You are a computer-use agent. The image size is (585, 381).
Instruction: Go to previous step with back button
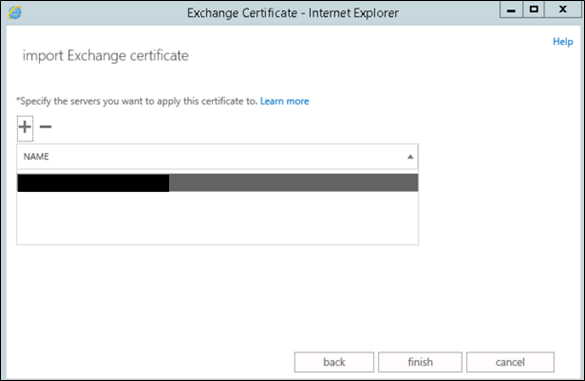[x=334, y=362]
